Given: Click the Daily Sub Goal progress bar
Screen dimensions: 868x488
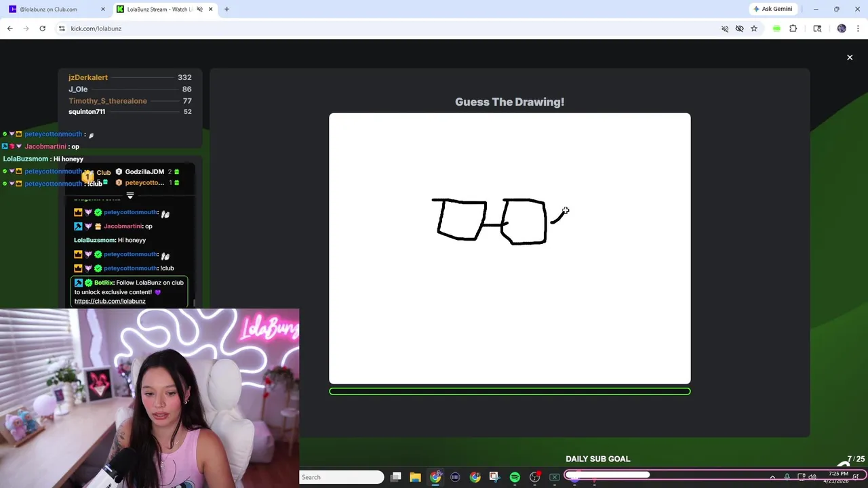Looking at the screenshot, I should 715,475.
